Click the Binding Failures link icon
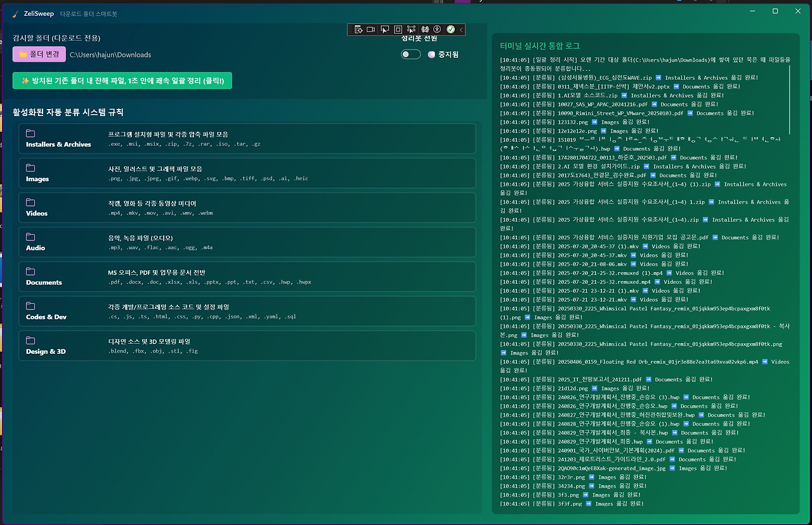Screen dimensions: 812x525 click(425, 29)
